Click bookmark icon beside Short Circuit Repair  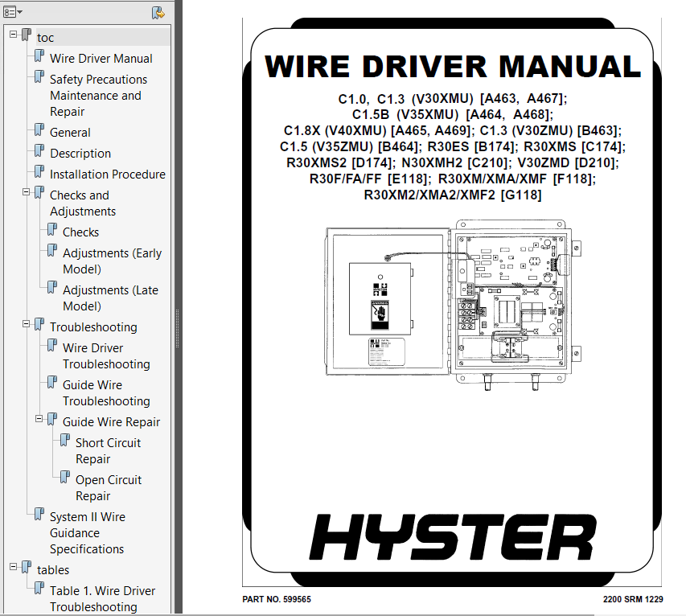click(65, 440)
